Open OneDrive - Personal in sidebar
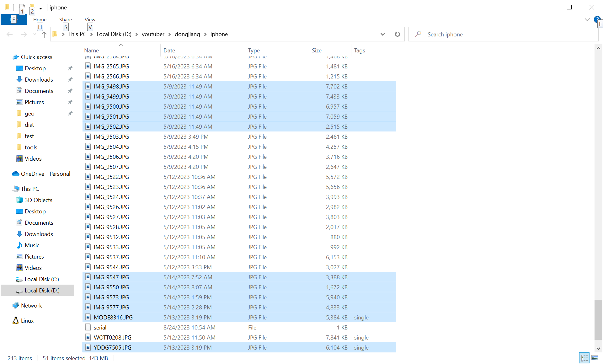This screenshot has width=603, height=364. tap(45, 174)
